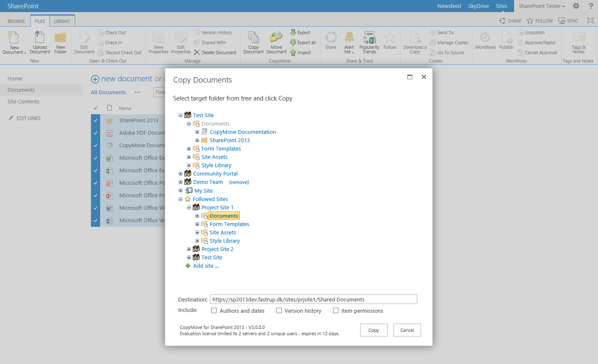Switch to the LIBRARY ribbon tab

tap(62, 21)
